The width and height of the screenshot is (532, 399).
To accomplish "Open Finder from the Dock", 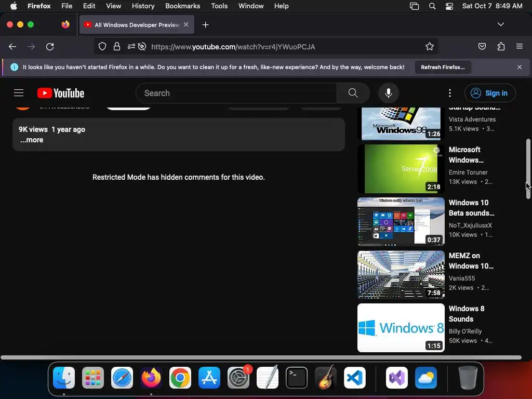I will pyautogui.click(x=64, y=378).
